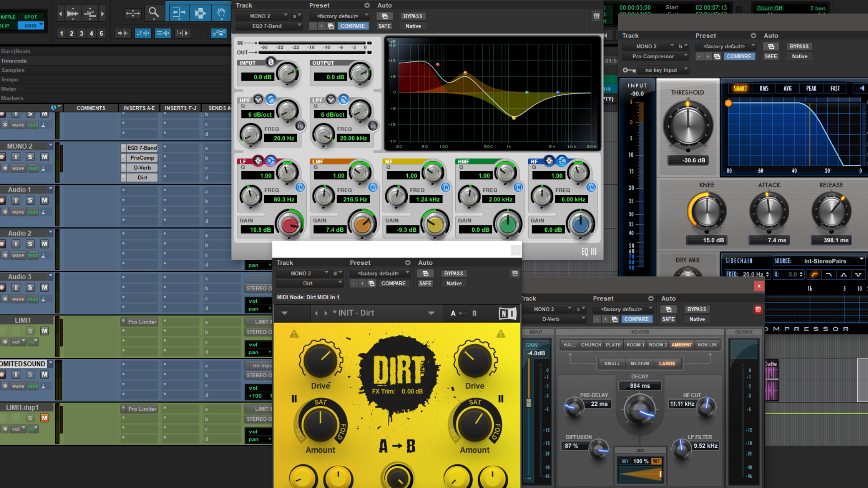Toggle Dirt A/B compare switch
868x488 pixels.
point(464,313)
